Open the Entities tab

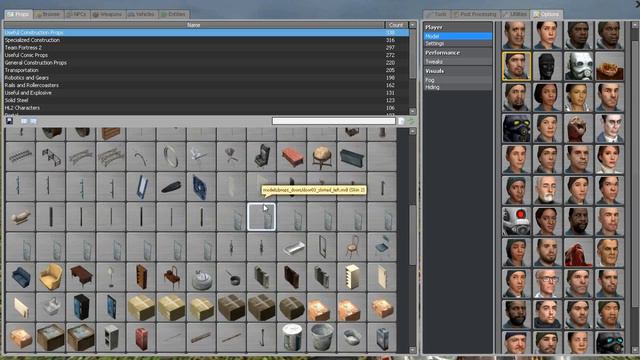(173, 14)
